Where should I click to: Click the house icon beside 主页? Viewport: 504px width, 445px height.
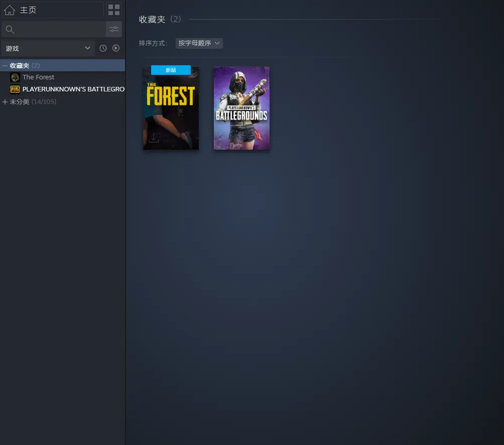point(10,10)
